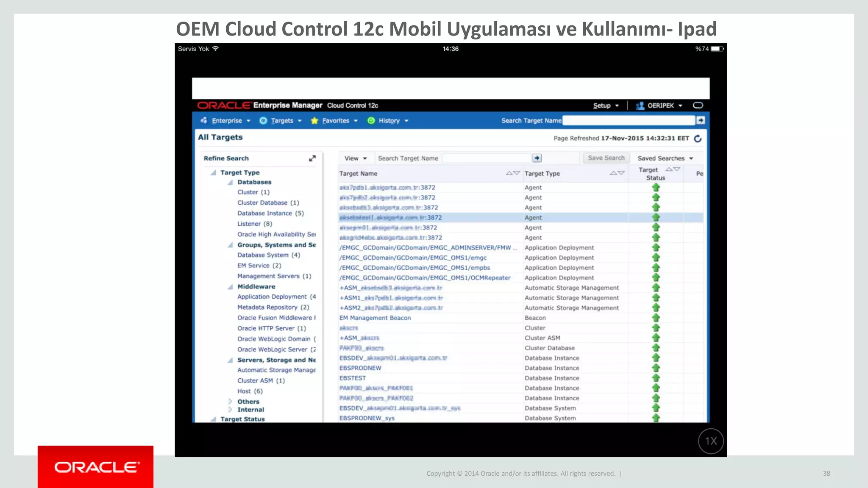The image size is (868, 488).
Task: Open the History menu
Action: point(393,121)
